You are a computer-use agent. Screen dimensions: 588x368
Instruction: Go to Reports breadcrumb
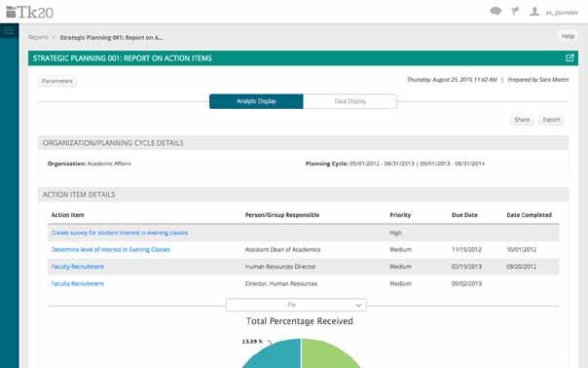[38, 37]
